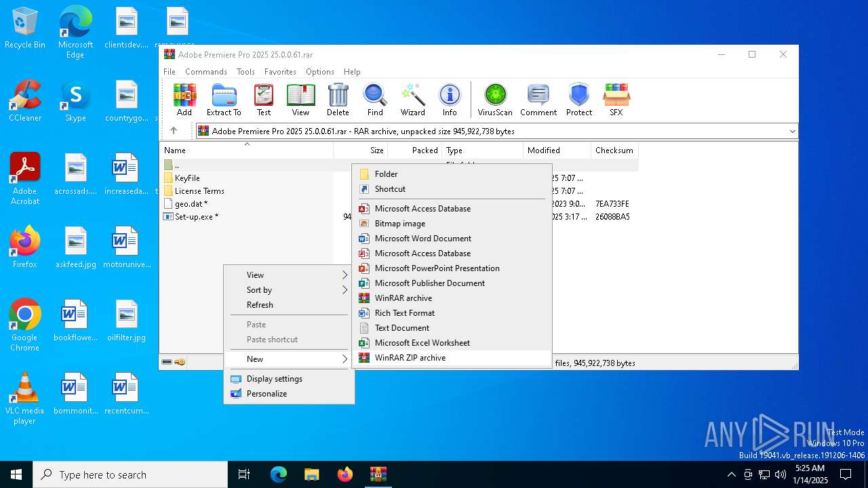Expand the Sort by submenu
This screenshot has height=488, width=868.
289,289
